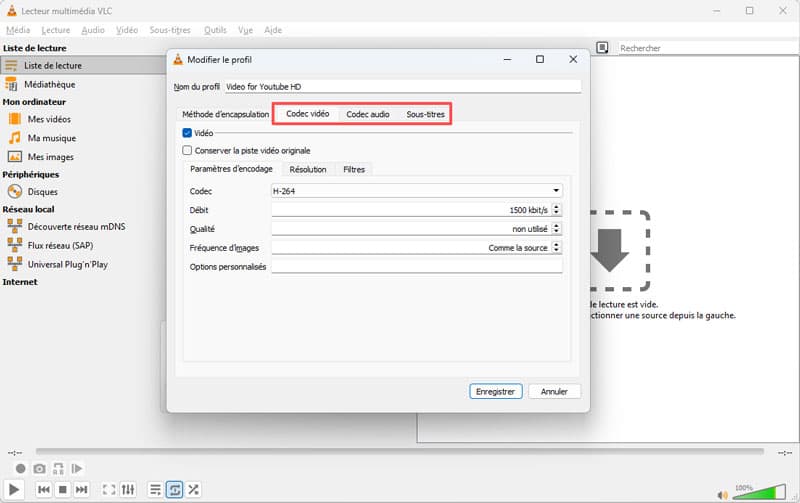Screen dimensions: 800x503
Task: Open the Codec H-264 dropdown
Action: coord(416,191)
